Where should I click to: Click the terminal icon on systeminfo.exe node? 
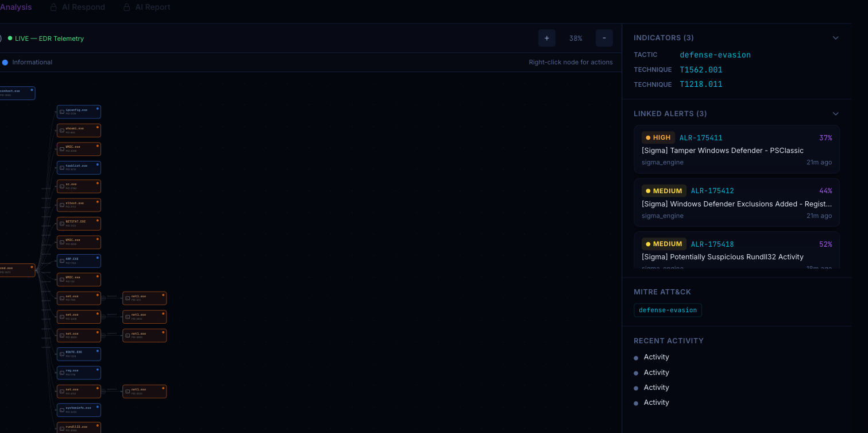point(62,410)
